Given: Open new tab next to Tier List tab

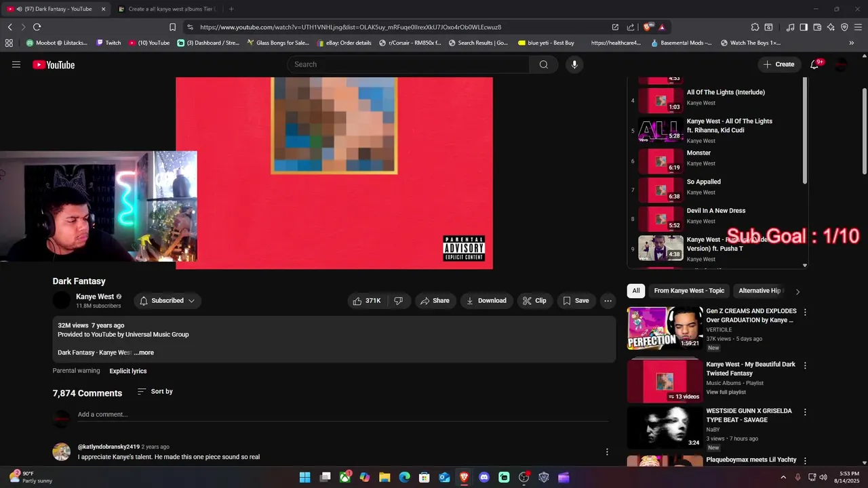Looking at the screenshot, I should (231, 9).
